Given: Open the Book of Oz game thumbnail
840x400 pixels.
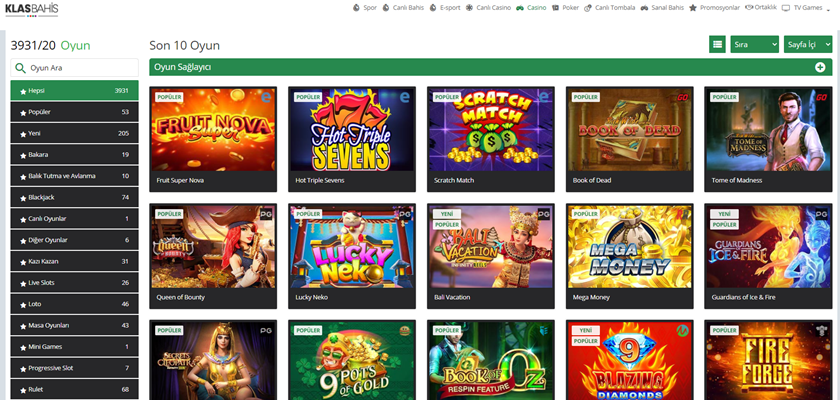Looking at the screenshot, I should pos(491,361).
